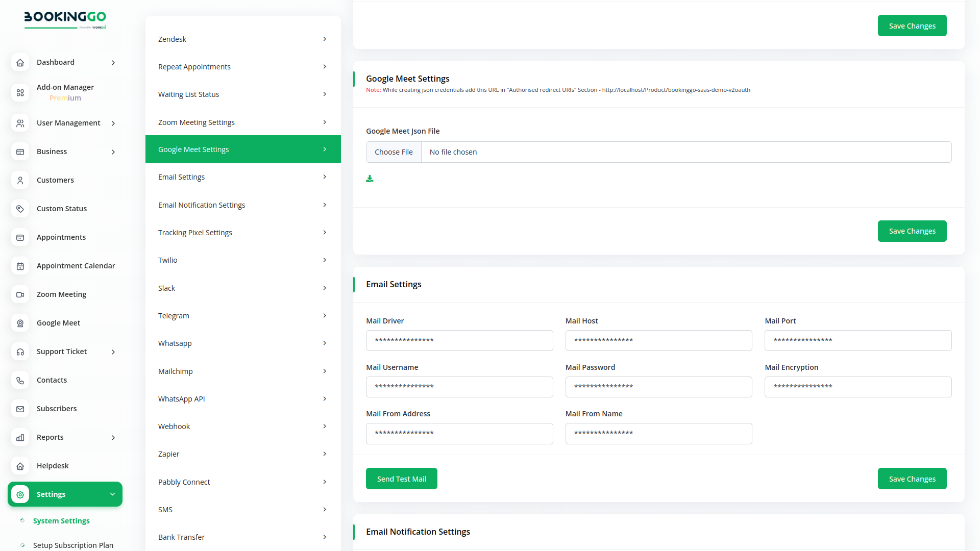Click the Customers person icon
This screenshot has height=551, width=980.
(x=20, y=180)
